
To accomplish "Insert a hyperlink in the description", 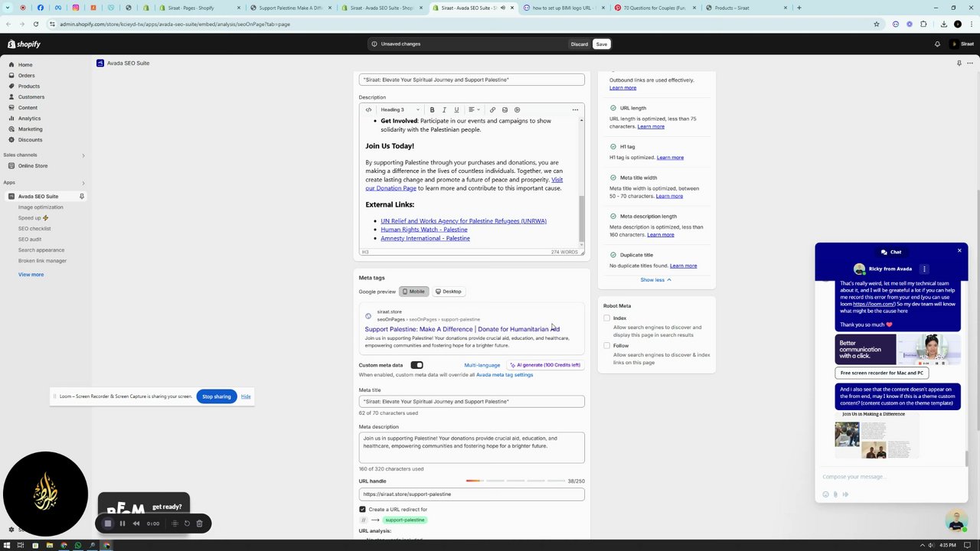I will (492, 109).
